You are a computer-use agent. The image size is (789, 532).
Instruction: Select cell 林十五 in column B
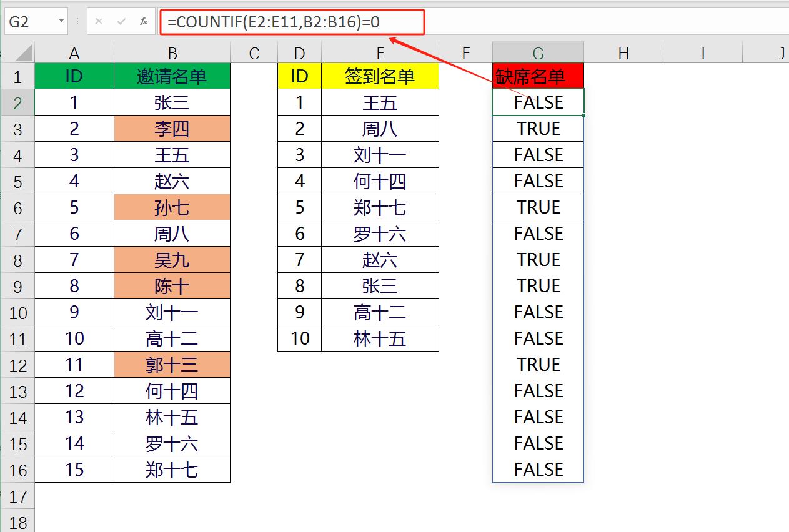point(172,417)
